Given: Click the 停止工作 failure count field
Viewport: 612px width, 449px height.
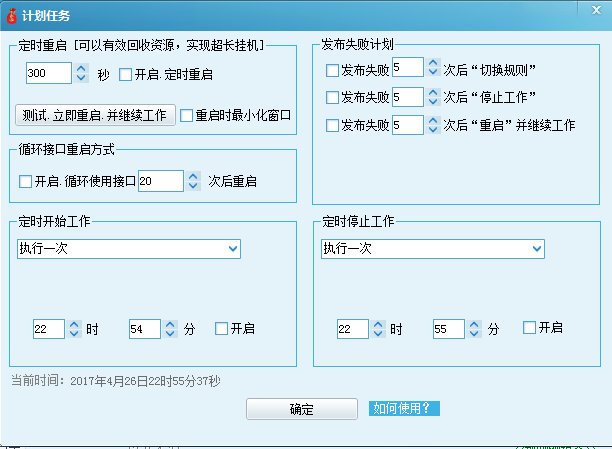Looking at the screenshot, I should coord(407,97).
